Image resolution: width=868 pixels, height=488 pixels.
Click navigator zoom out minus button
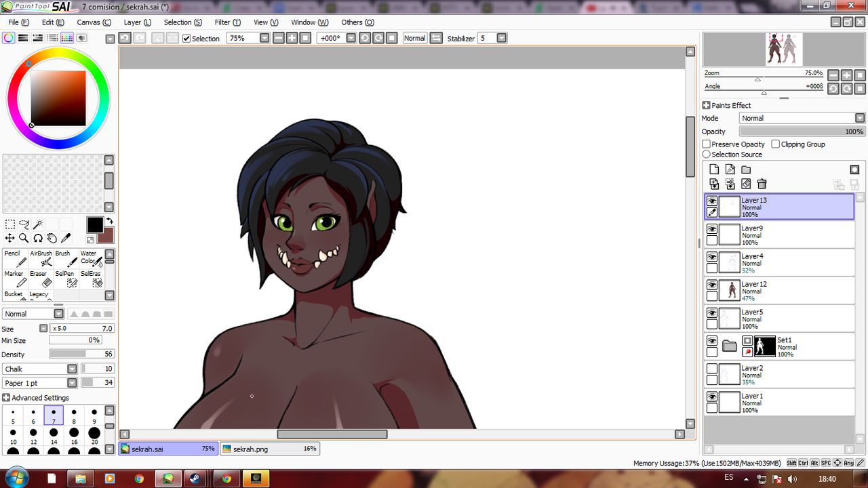pyautogui.click(x=833, y=75)
